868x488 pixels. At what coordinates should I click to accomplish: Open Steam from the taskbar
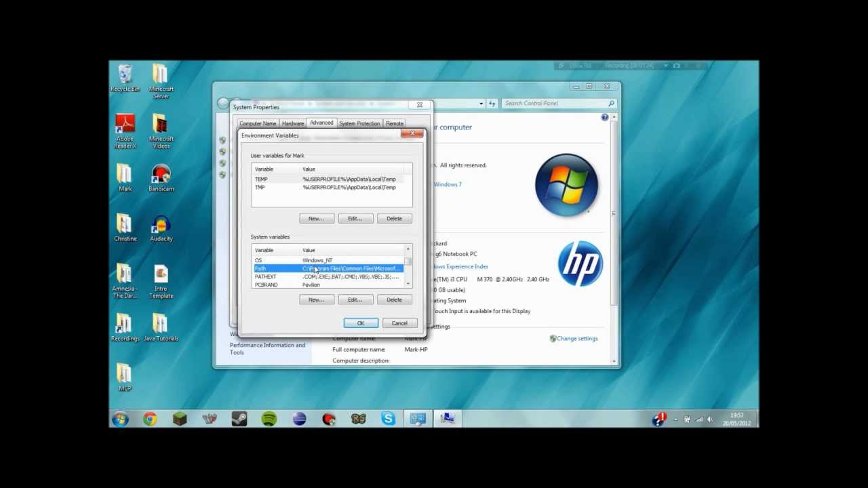(x=239, y=419)
